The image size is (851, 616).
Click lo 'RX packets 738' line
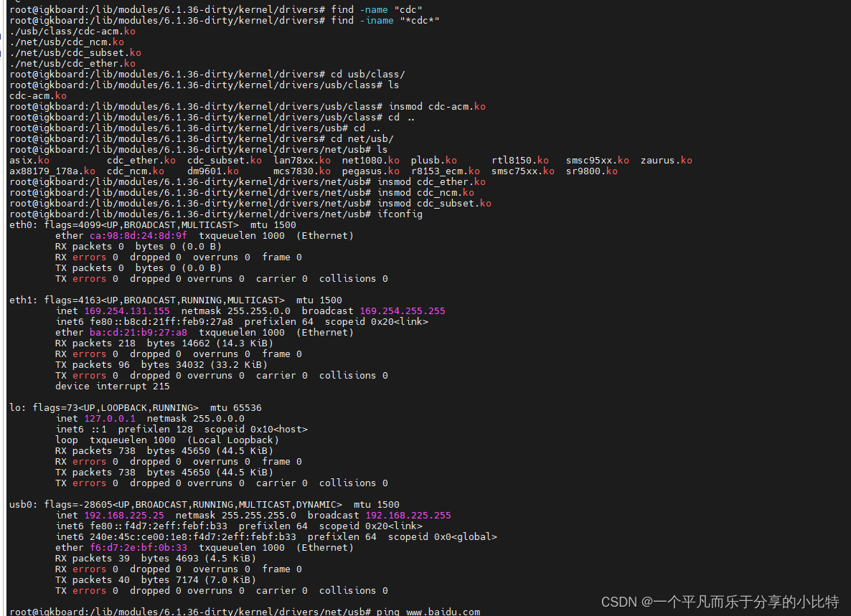tap(164, 451)
